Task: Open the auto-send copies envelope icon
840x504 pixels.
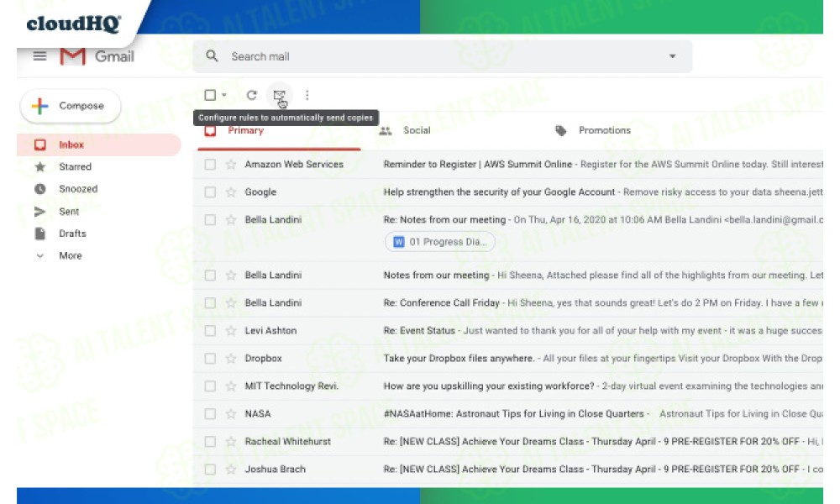Action: tap(279, 95)
